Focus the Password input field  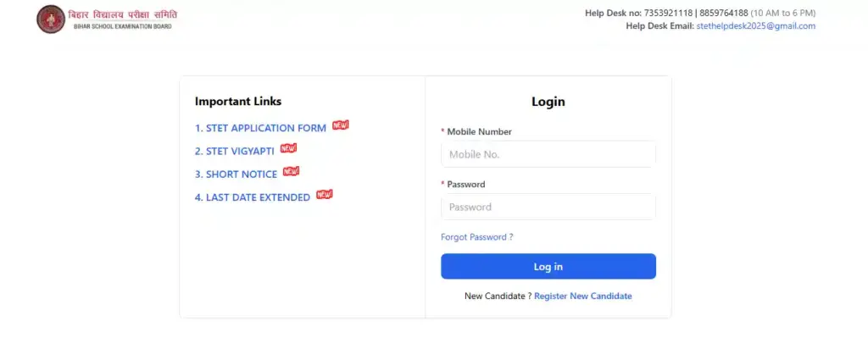tap(548, 207)
